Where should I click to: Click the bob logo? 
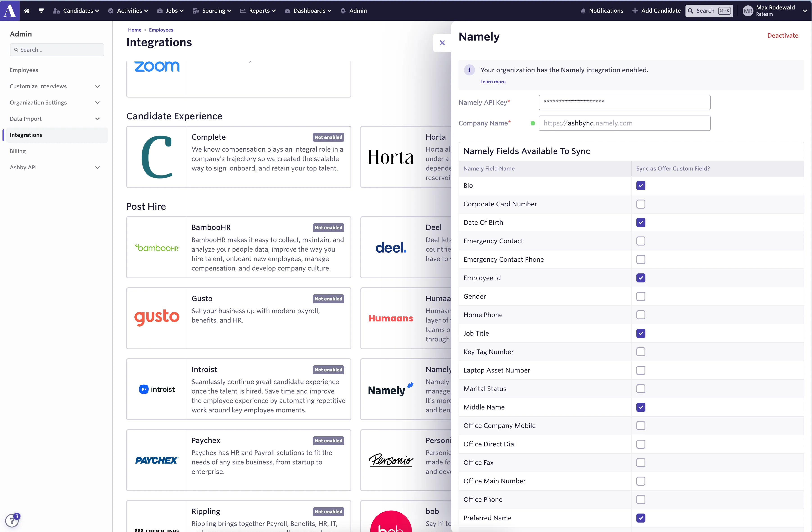tap(391, 521)
